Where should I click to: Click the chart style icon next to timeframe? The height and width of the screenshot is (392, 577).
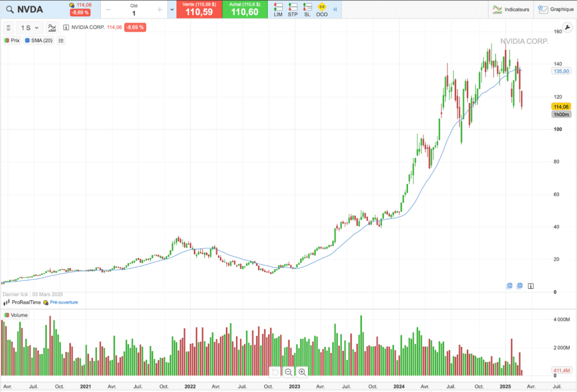(52, 28)
